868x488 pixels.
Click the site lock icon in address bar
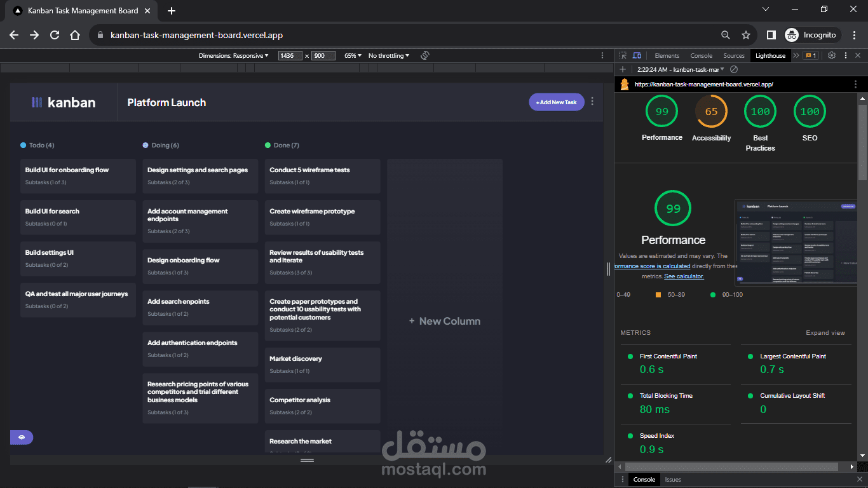100,35
